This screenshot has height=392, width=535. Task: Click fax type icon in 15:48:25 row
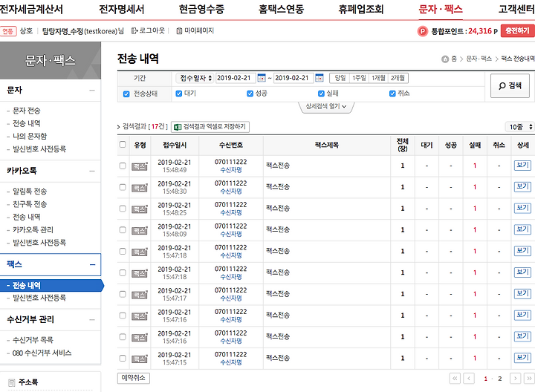point(140,209)
